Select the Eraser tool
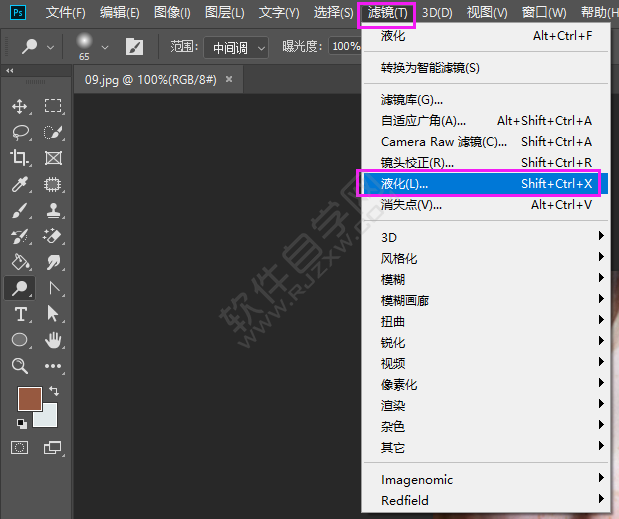The height and width of the screenshot is (519, 619). point(53,236)
